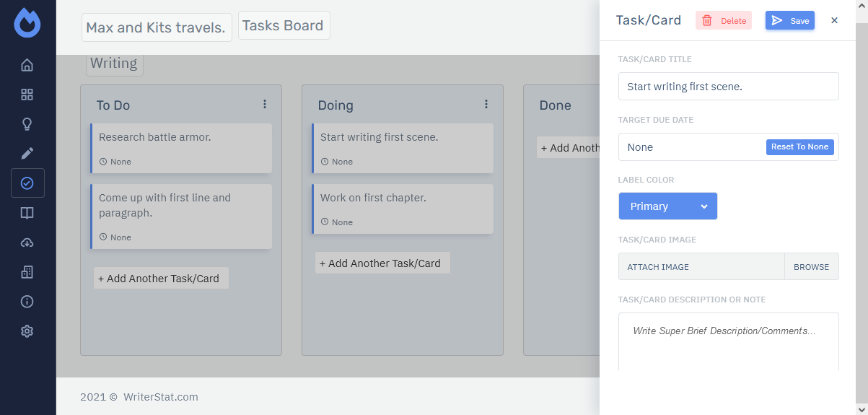This screenshot has width=868, height=415.
Task: Select the Max and Kits travels title
Action: click(156, 27)
